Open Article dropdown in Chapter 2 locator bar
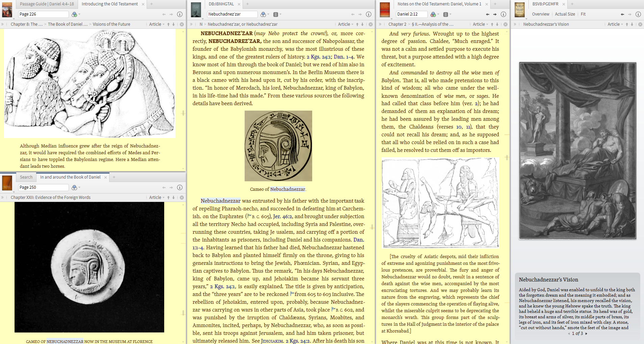Screen dimensions: 644x344 [x=480, y=24]
